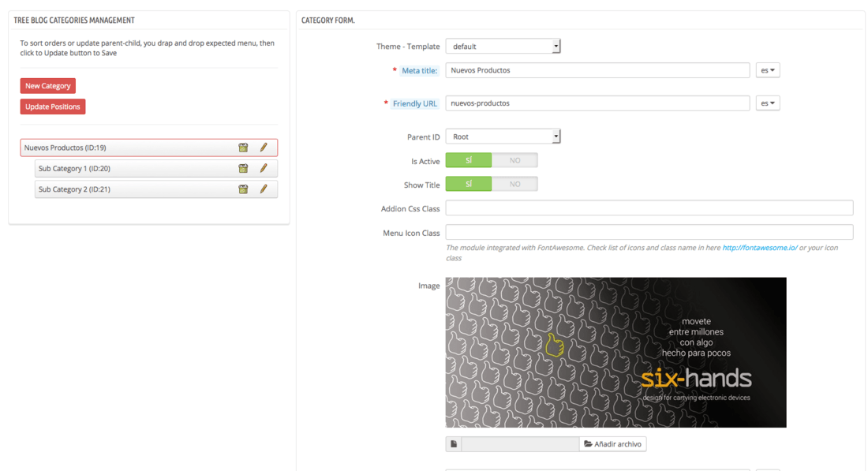The image size is (868, 471).
Task: Edit Sub Category 1 pencil icon
Action: pyautogui.click(x=264, y=168)
